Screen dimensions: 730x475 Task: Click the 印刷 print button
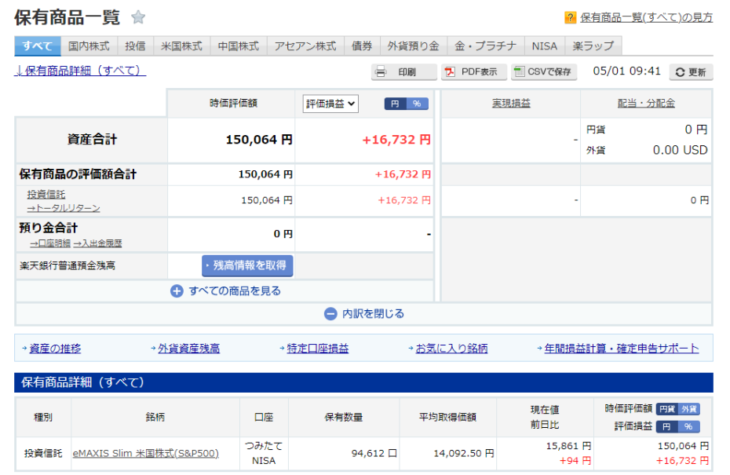point(405,72)
